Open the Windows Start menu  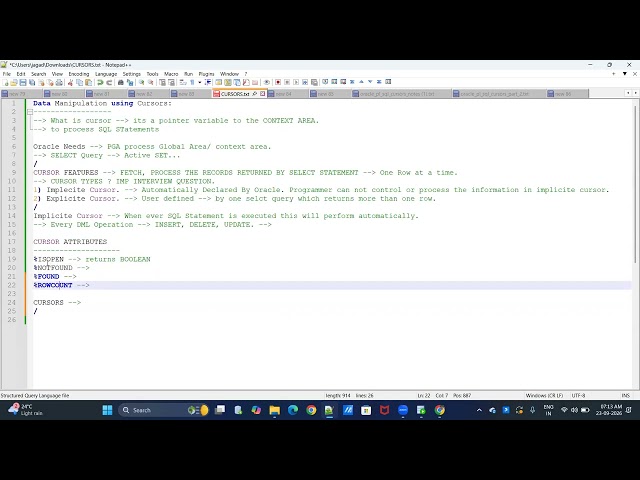click(x=107, y=410)
